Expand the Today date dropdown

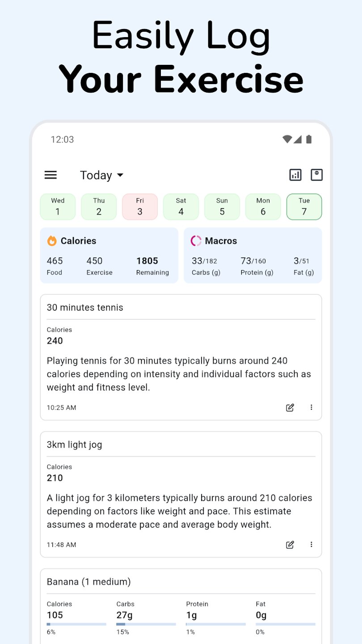click(x=101, y=175)
